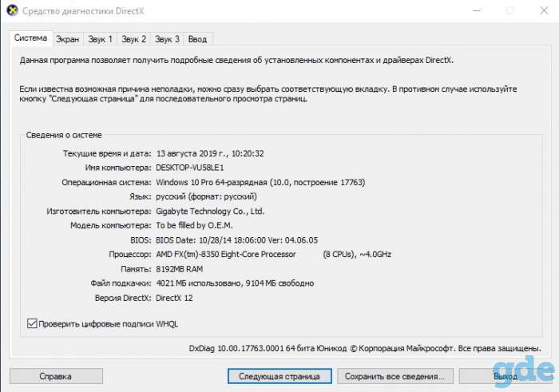Click the DirectX diagnostic icon in title bar
Screen dimensions: 559x392
[13, 10]
